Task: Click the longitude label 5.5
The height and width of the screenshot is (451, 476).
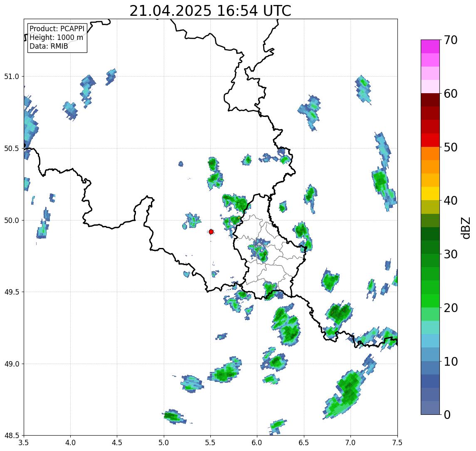Action: pos(211,443)
